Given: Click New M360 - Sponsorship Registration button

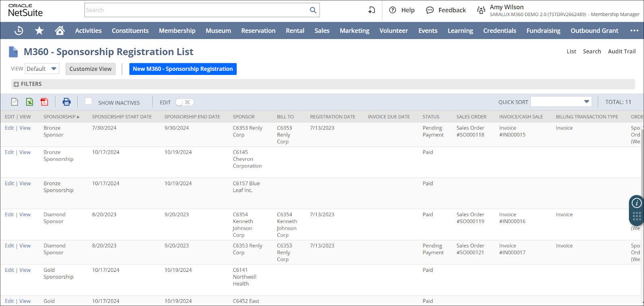Looking at the screenshot, I should click(x=183, y=69).
